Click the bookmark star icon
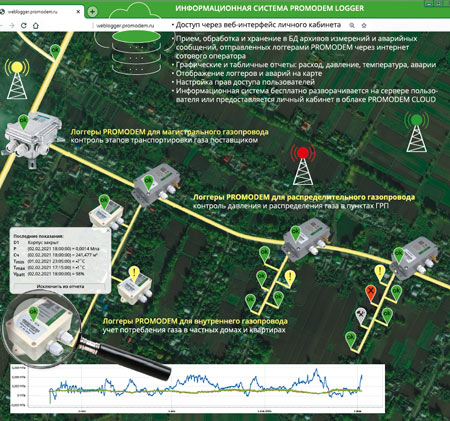The width and height of the screenshot is (450, 421). tap(364, 25)
